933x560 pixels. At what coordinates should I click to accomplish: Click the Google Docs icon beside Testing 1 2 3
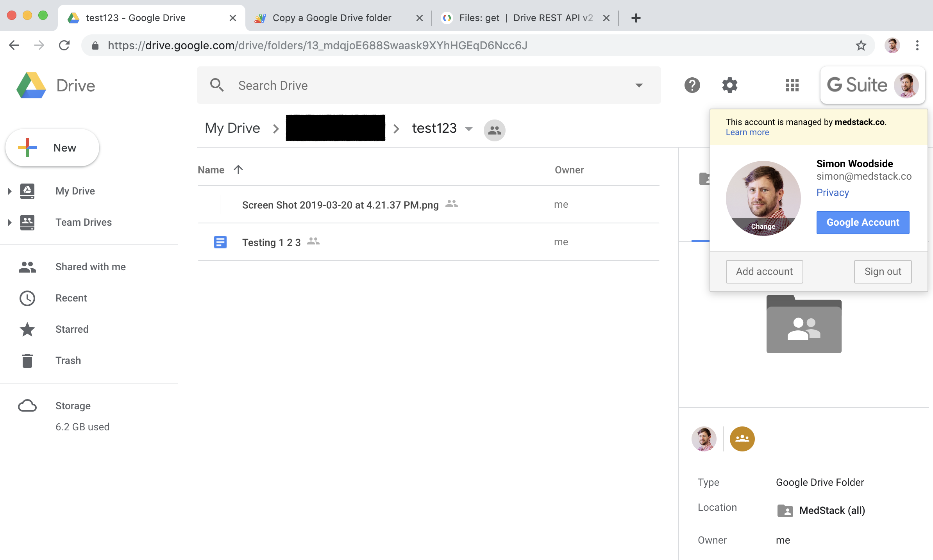point(220,242)
